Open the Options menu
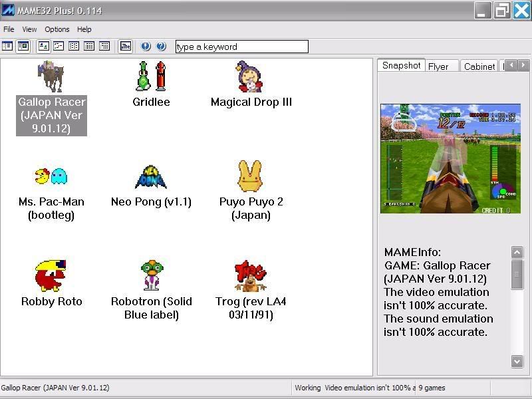Viewport: 532px width, 399px height. [57, 29]
